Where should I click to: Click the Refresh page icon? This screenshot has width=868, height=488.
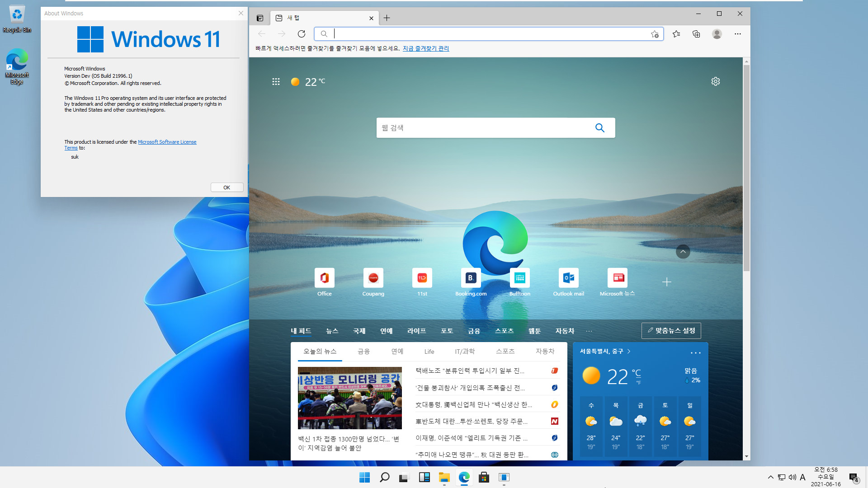tap(302, 34)
